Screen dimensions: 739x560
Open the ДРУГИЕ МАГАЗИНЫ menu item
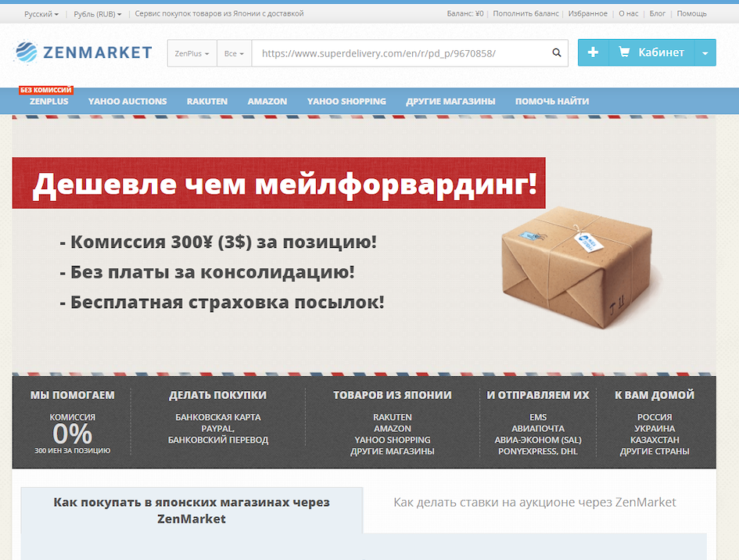[450, 102]
